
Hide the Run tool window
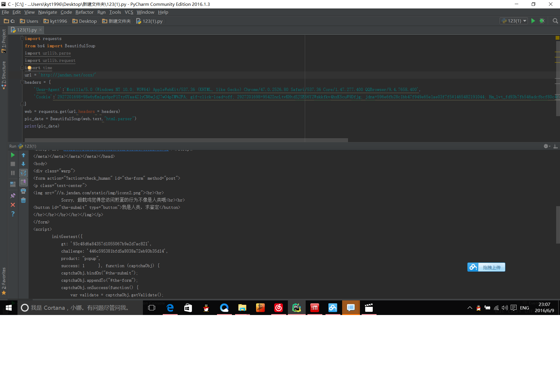[556, 146]
